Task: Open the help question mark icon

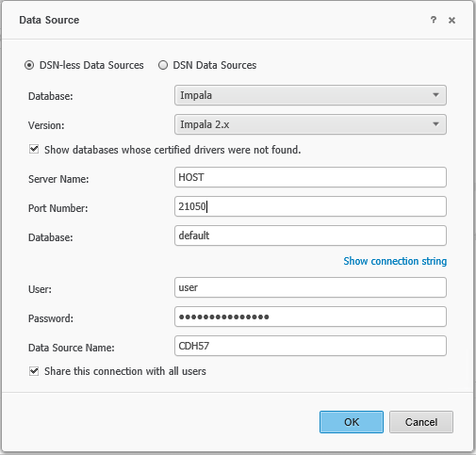Action: tap(434, 20)
